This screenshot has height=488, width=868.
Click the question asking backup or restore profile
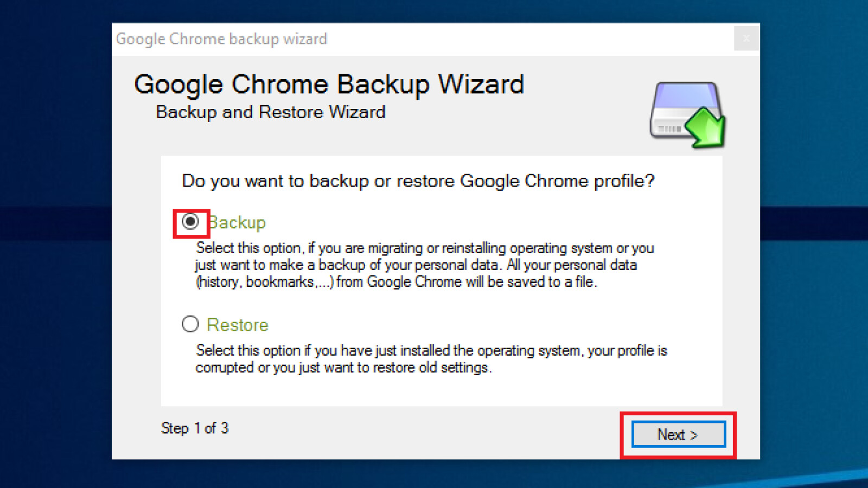[418, 181]
